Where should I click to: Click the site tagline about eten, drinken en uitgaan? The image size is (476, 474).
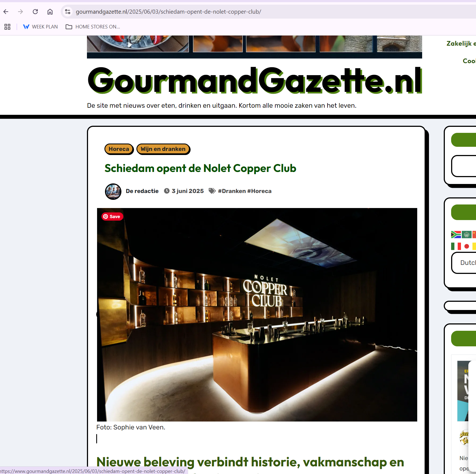pos(222,106)
